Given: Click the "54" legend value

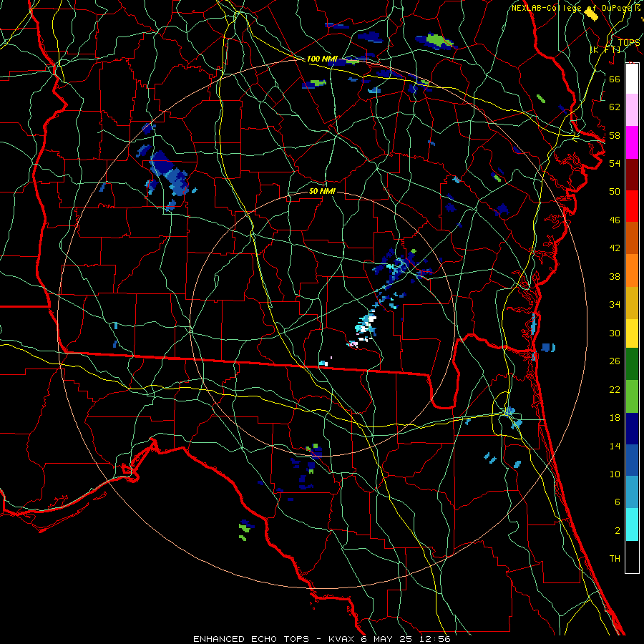Looking at the screenshot, I should click(615, 163).
